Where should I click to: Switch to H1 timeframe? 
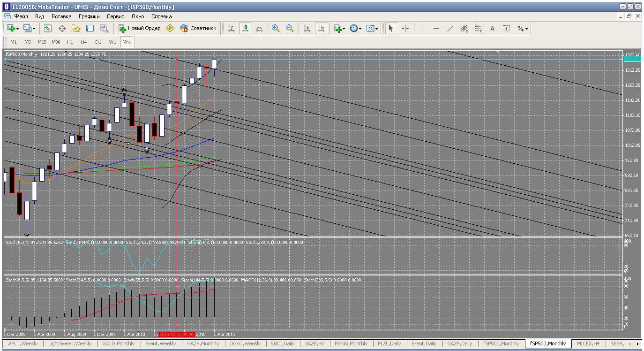[70, 42]
